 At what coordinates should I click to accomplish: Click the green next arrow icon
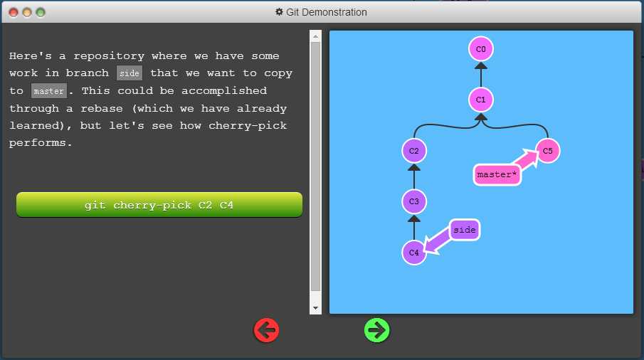[376, 330]
